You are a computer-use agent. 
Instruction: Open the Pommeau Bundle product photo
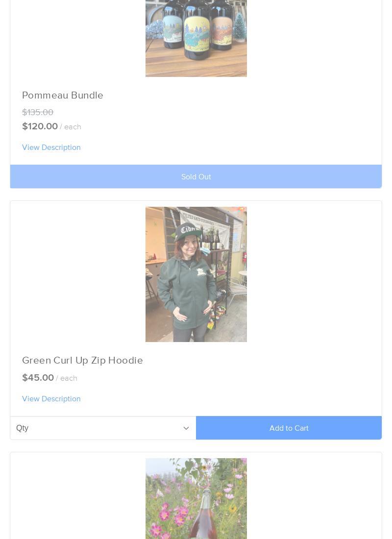[196, 38]
